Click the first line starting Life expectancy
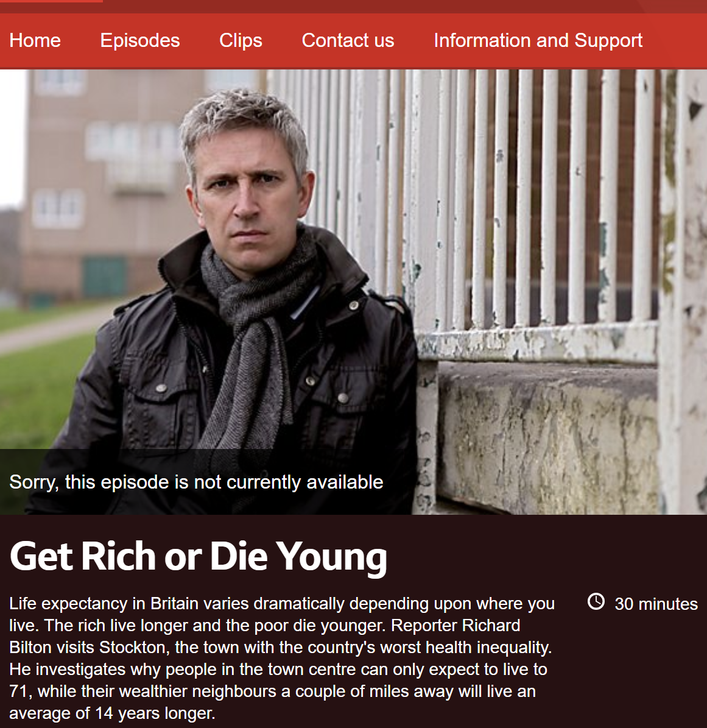The height and width of the screenshot is (728, 707). (282, 604)
